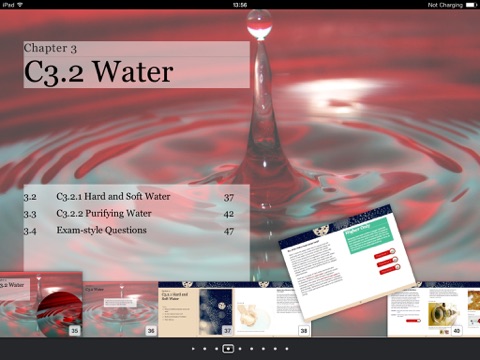Open the C3.2.2 Purifying Water section

[x=104, y=213]
